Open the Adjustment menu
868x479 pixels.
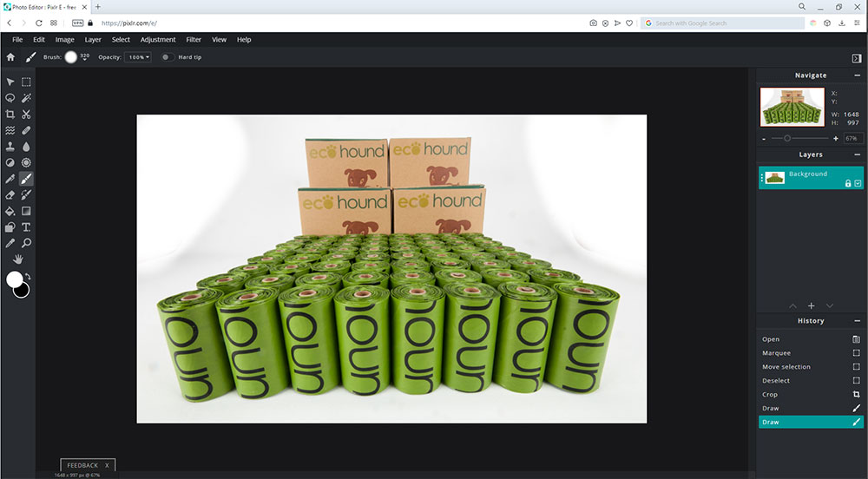[158, 40]
